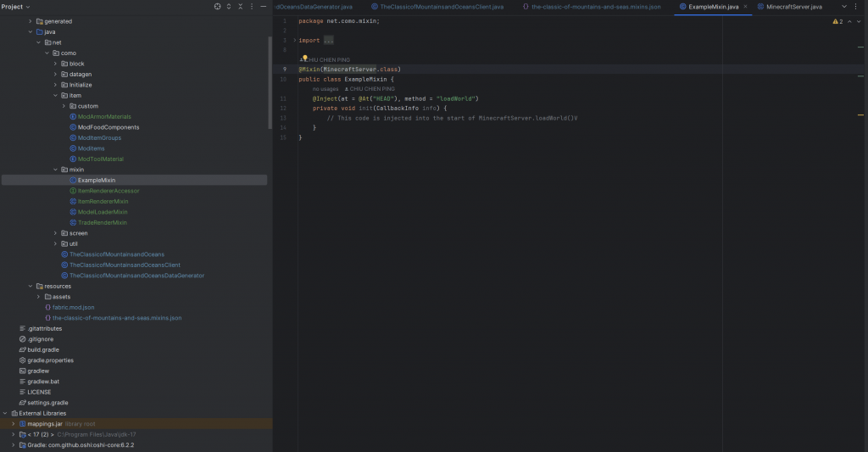Collapse External Libraries node

coord(6,413)
